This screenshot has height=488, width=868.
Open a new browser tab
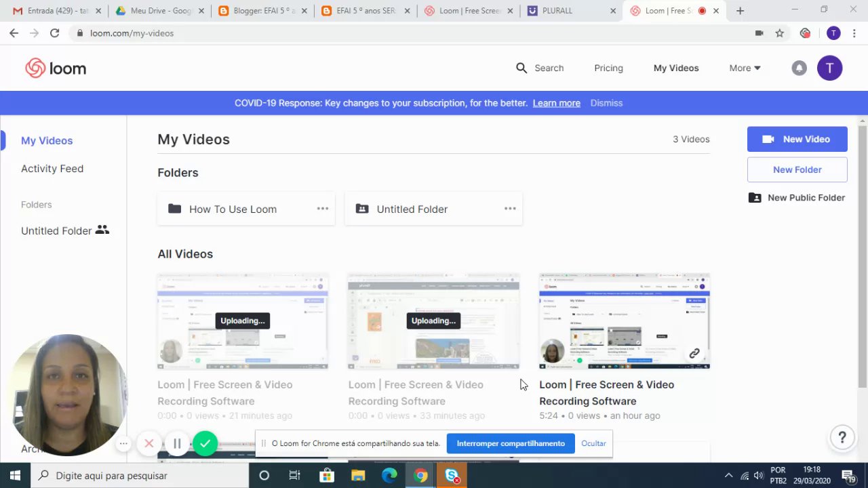pyautogui.click(x=740, y=11)
